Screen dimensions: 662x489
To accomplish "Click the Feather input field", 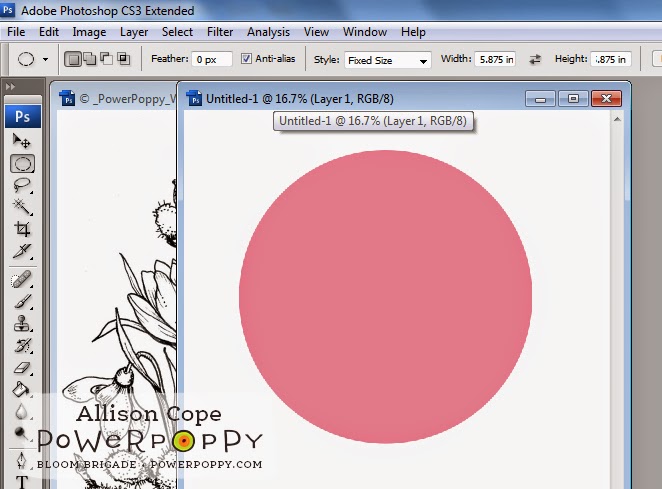I will pos(212,59).
